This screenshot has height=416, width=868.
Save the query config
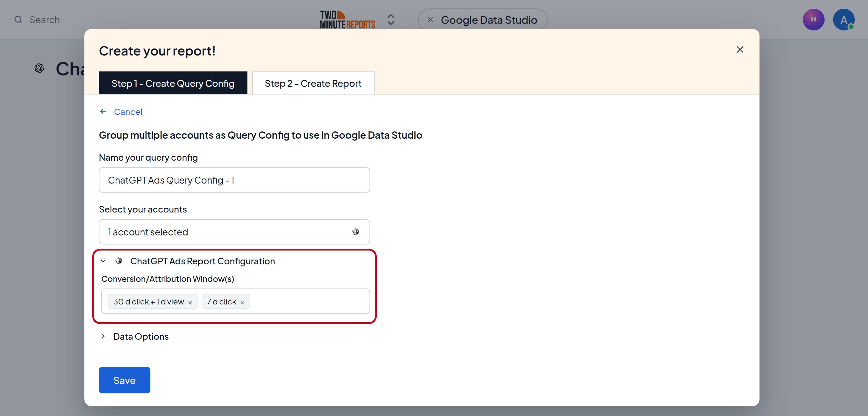click(x=124, y=380)
